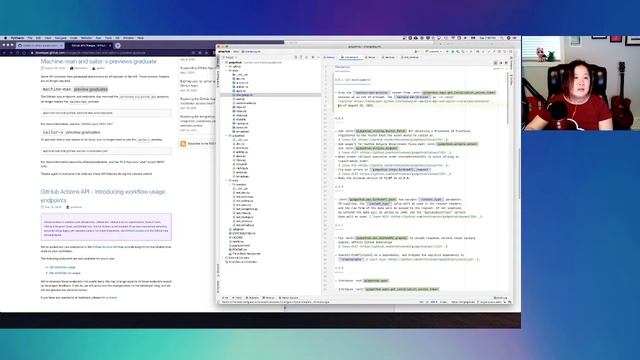Open Project panel settings gear icon
640x360 pixels.
pos(313,58)
